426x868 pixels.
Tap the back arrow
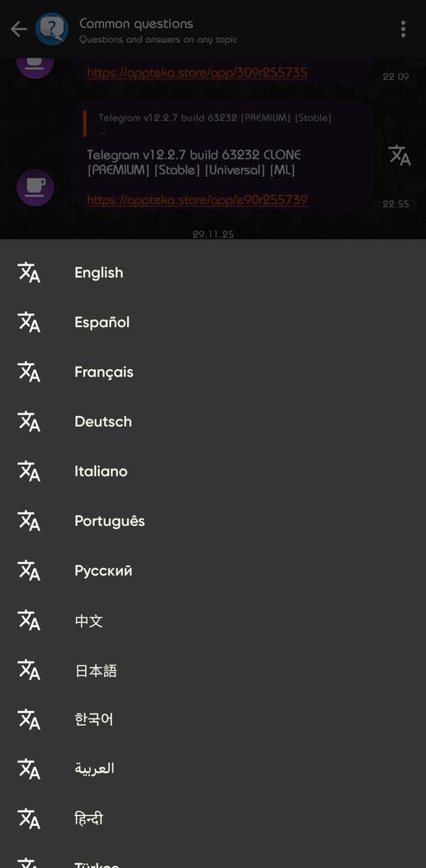(18, 29)
